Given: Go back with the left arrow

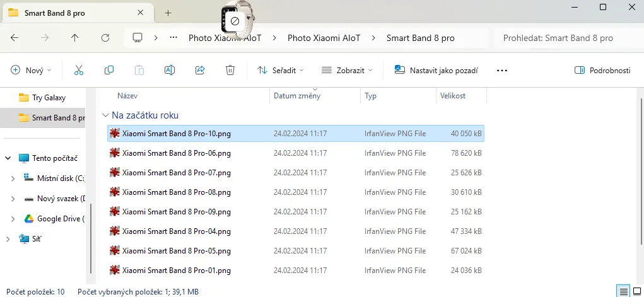Looking at the screenshot, I should 15,38.
